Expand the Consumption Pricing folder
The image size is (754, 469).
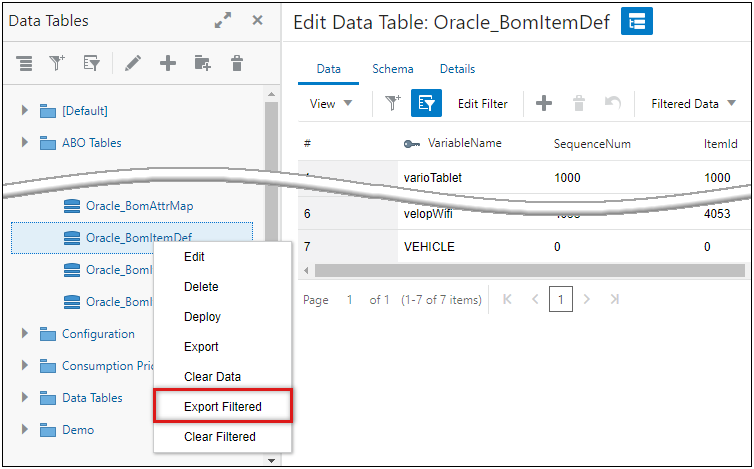click(25, 366)
